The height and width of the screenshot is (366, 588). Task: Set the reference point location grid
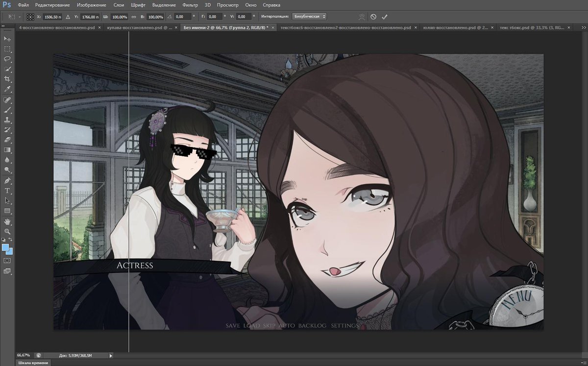pos(30,17)
